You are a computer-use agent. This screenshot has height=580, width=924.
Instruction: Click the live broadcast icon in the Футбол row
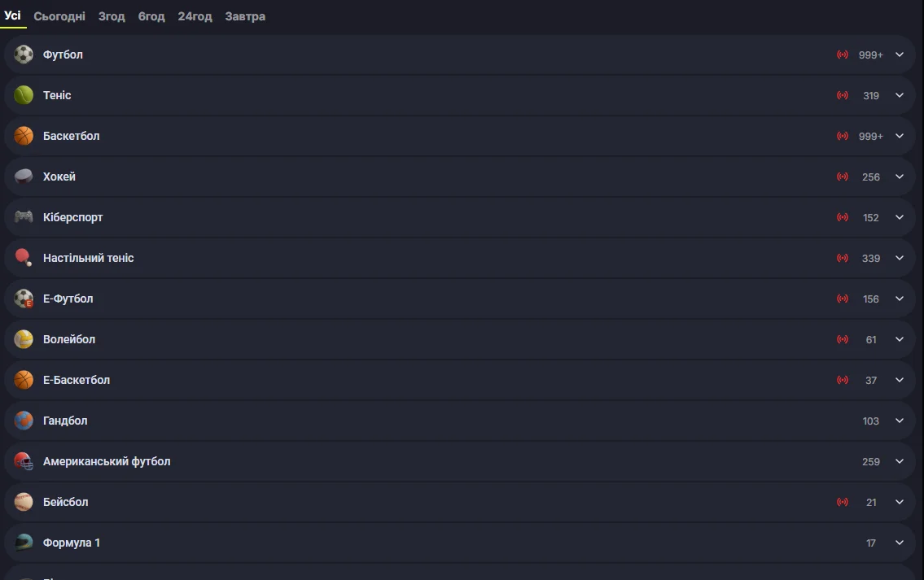pyautogui.click(x=843, y=55)
